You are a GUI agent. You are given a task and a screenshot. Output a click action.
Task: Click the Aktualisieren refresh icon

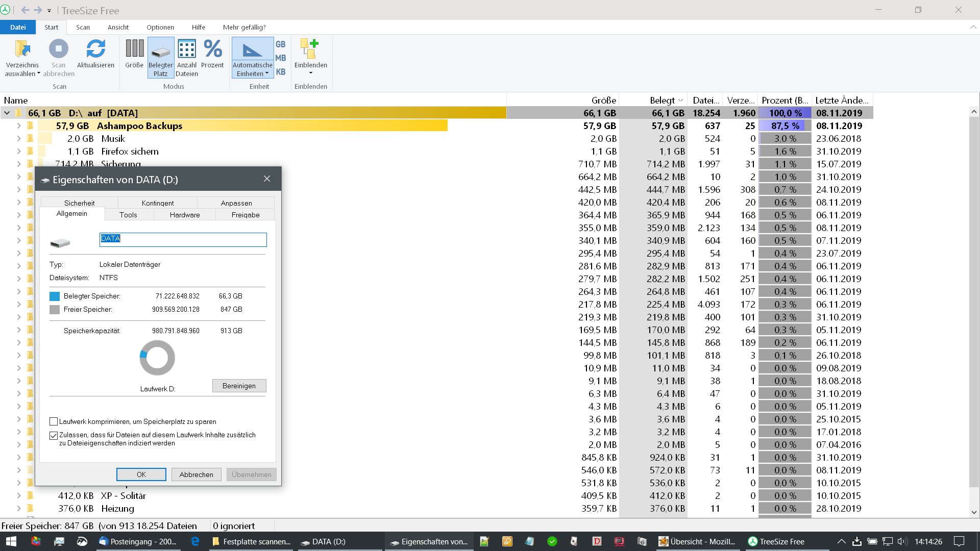click(95, 49)
